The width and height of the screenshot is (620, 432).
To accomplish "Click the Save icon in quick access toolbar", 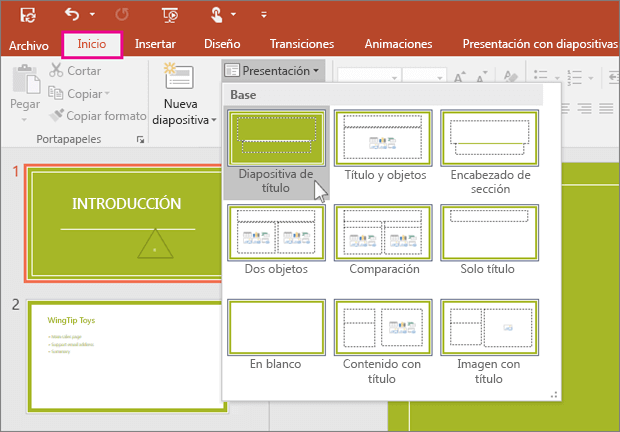I will pyautogui.click(x=28, y=15).
